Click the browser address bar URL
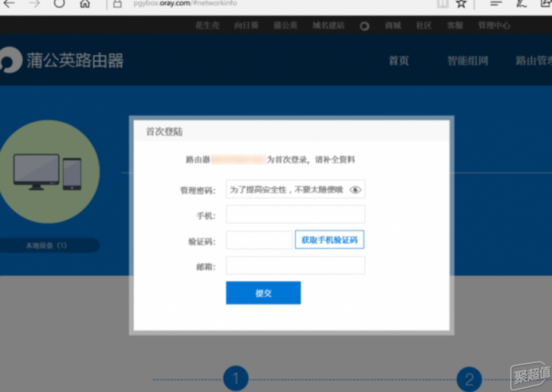This screenshot has width=552, height=392. pos(185,4)
